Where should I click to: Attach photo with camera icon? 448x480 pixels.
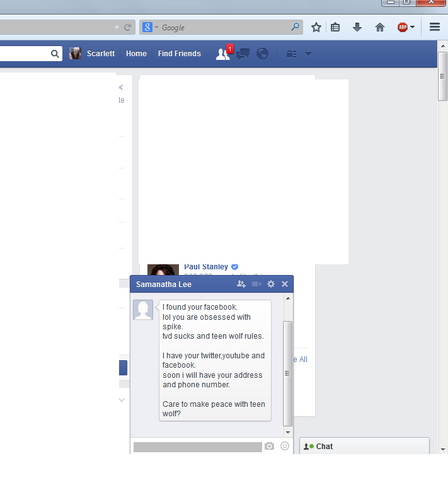click(269, 446)
